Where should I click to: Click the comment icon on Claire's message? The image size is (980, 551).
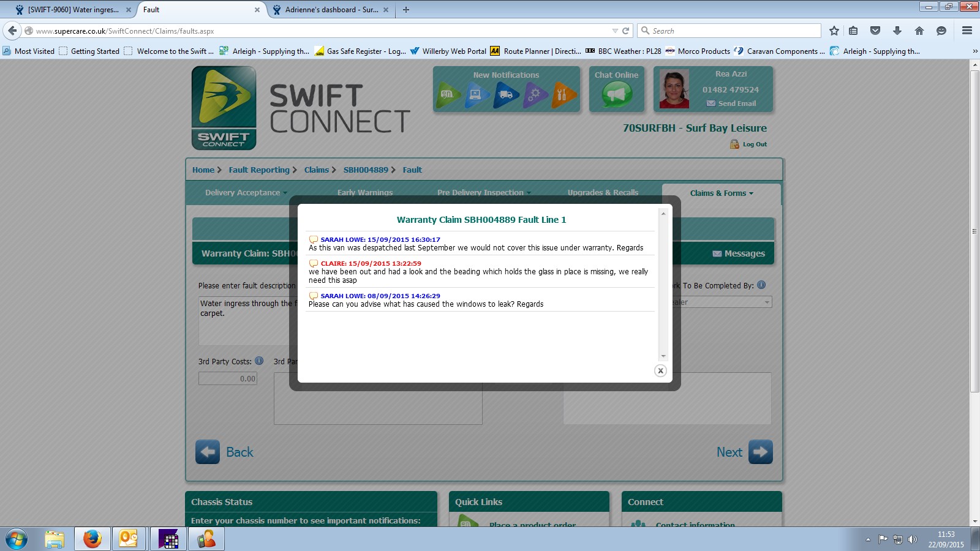point(314,263)
